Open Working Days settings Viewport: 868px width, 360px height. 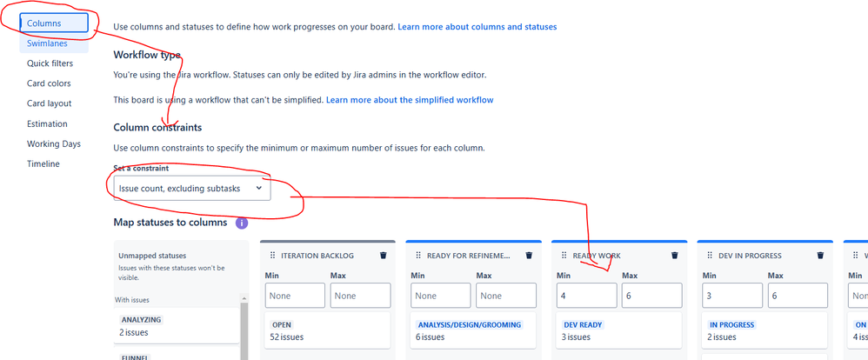(54, 144)
